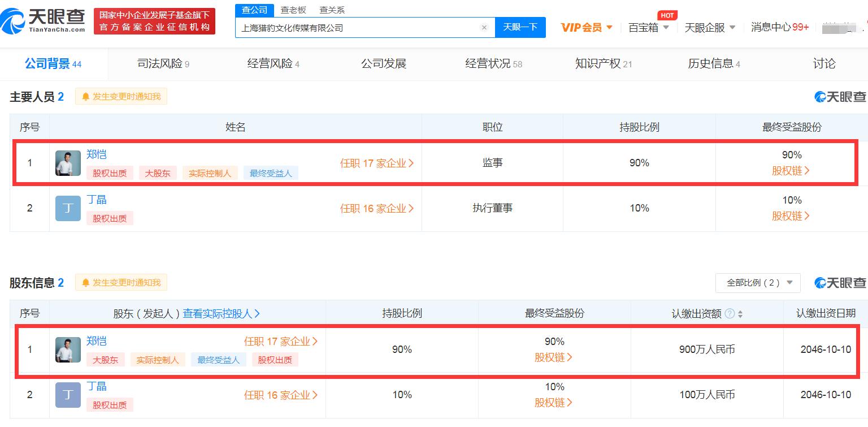Select the 查老板 search tab
The width and height of the screenshot is (868, 427).
coord(293,10)
